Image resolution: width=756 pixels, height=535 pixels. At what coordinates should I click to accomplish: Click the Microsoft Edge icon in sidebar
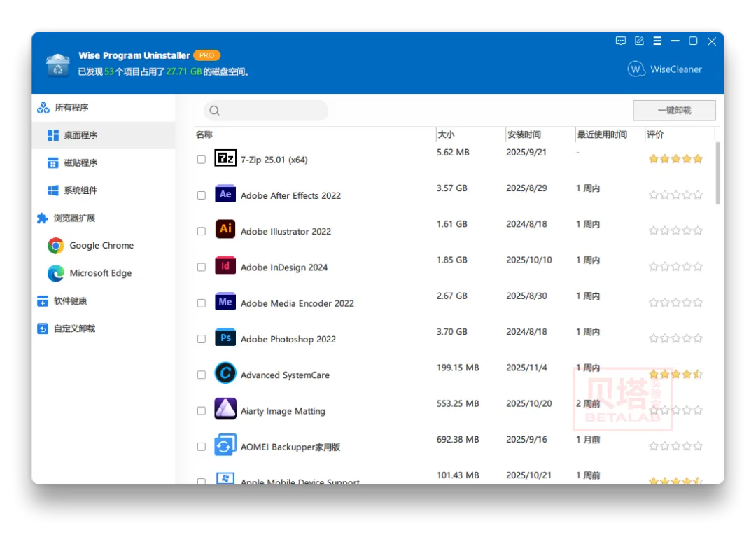point(56,273)
